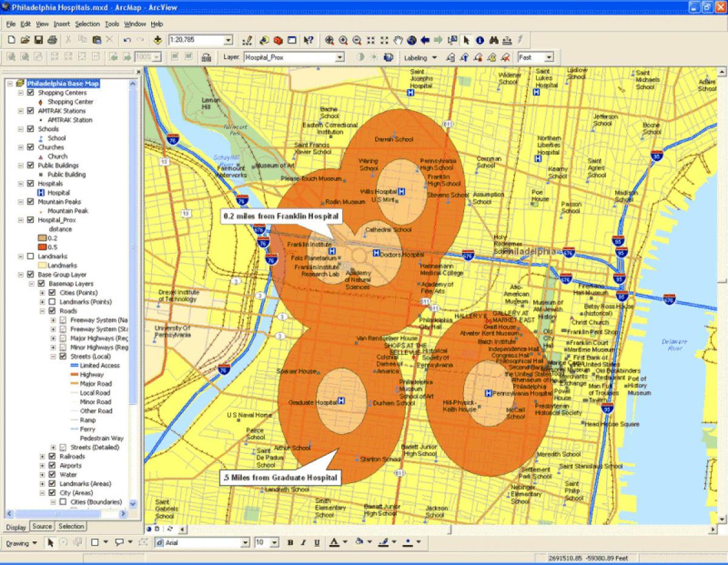728x565 pixels.
Task: Toggle the Schools layer visibility
Action: [x=31, y=129]
